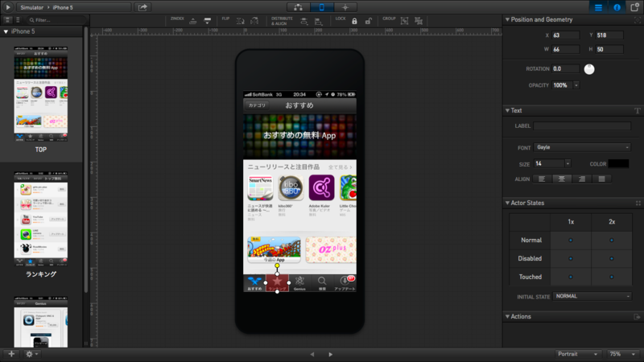Open the black text Color swatch
This screenshot has height=362, width=644.
coord(618,164)
